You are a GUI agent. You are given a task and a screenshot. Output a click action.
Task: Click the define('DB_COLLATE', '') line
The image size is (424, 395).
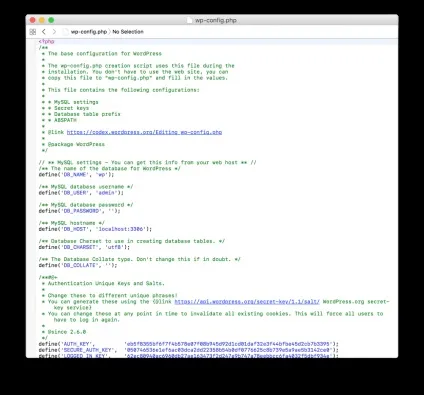[78, 265]
